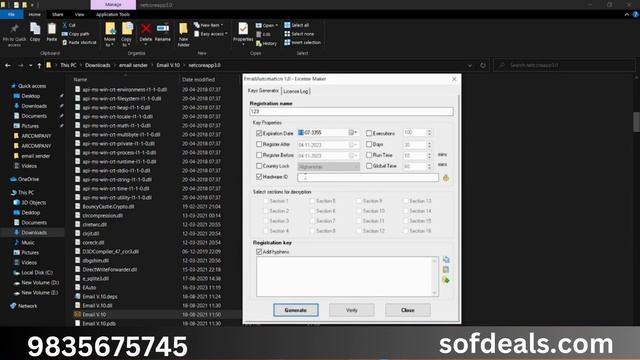The height and width of the screenshot is (360, 640).
Task: Switch to the View ribbon tab
Action: pyautogui.click(x=79, y=15)
